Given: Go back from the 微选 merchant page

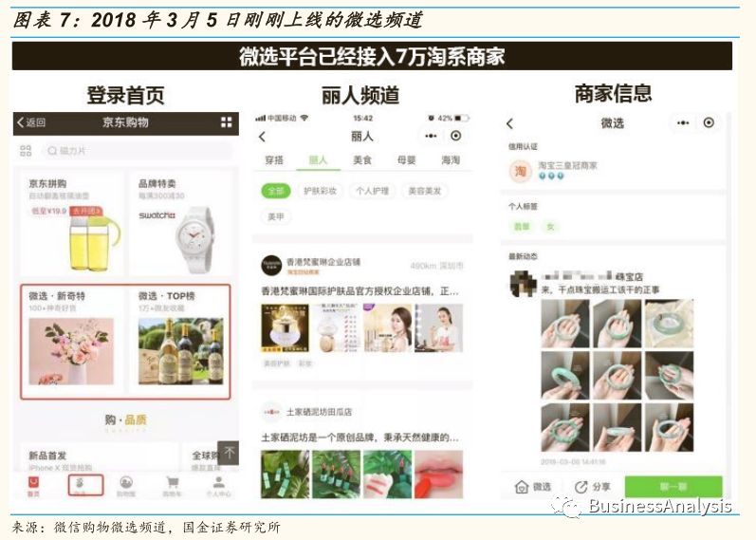Looking at the screenshot, I should (x=510, y=123).
